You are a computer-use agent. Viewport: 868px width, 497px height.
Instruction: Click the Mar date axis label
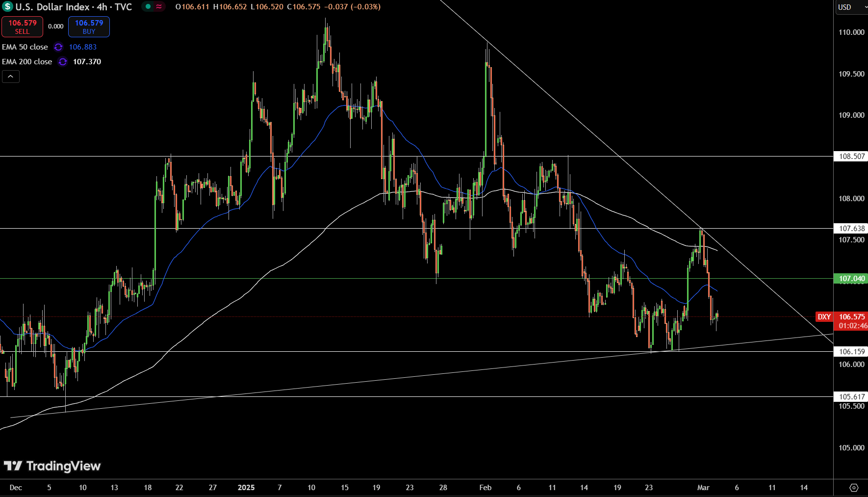coord(703,488)
